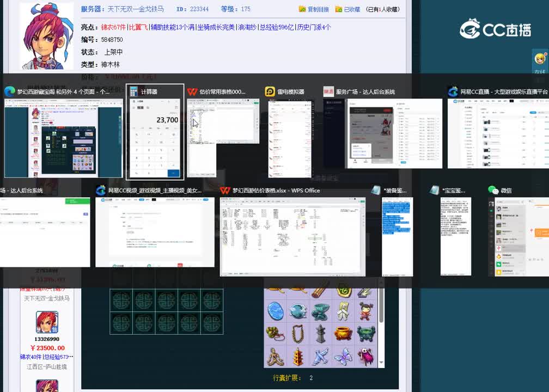Click the girl doll with pigtails item
The image size is (549, 392).
tap(365, 311)
